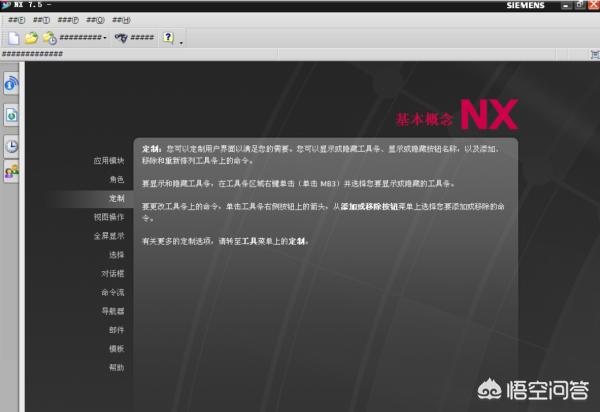Open the History clock tab in the resource bar
This screenshot has width=600, height=412.
(x=11, y=146)
